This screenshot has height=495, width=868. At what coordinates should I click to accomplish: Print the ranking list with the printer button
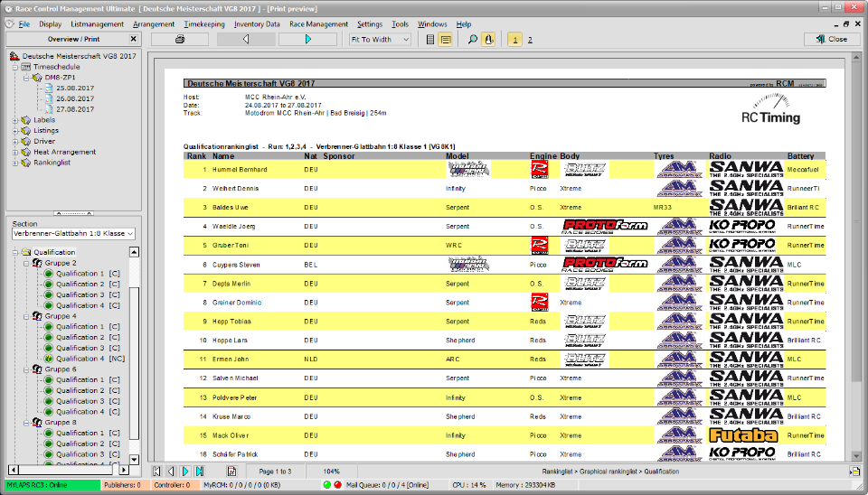(179, 39)
